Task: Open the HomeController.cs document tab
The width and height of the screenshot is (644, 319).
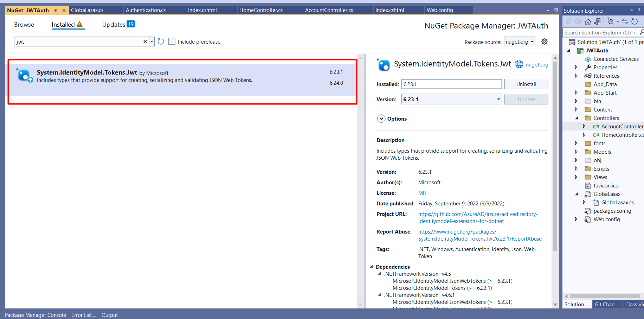Action: 261,10
